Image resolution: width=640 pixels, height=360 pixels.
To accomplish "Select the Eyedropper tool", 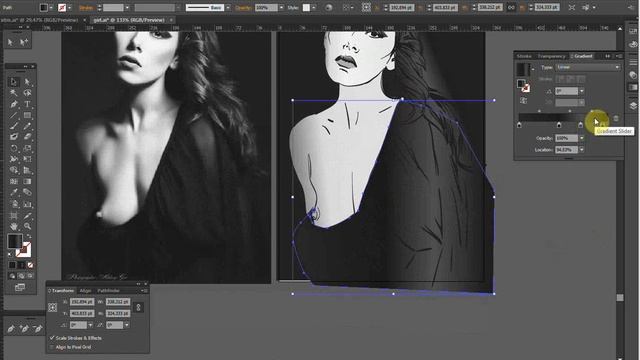I will 13,192.
